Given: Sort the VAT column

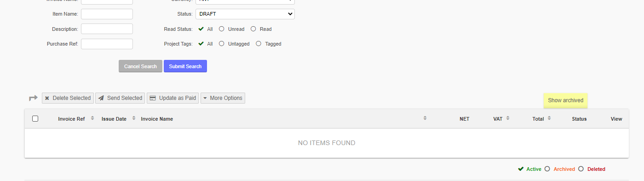Looking at the screenshot, I should [x=508, y=118].
